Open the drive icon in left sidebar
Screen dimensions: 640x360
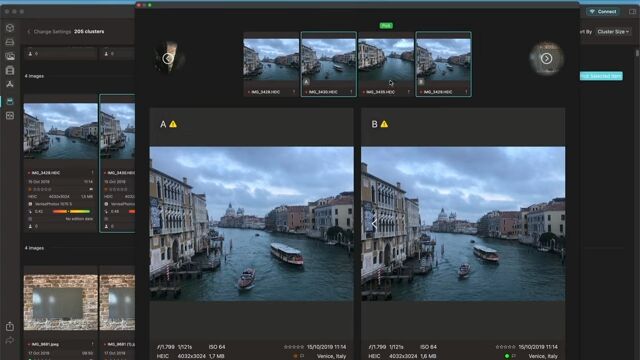click(x=10, y=42)
